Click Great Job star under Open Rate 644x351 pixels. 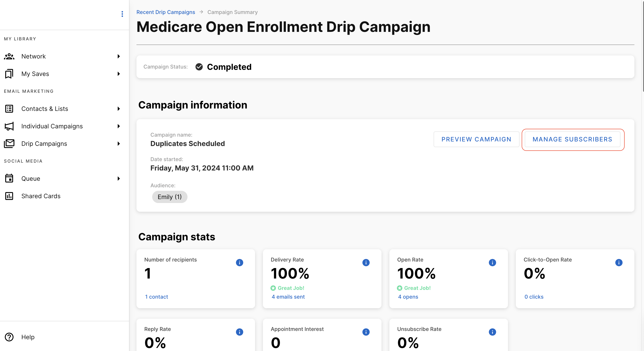pyautogui.click(x=400, y=288)
